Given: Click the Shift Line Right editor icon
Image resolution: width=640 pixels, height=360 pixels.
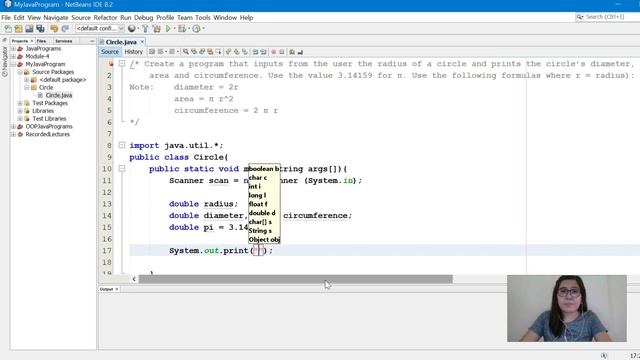Looking at the screenshot, I should click(263, 52).
